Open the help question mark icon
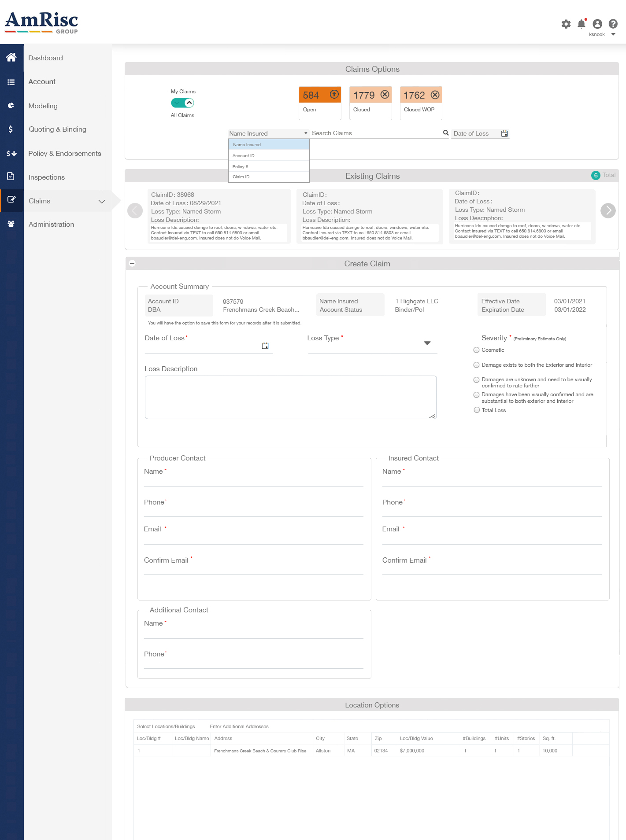626x840 pixels. point(613,24)
